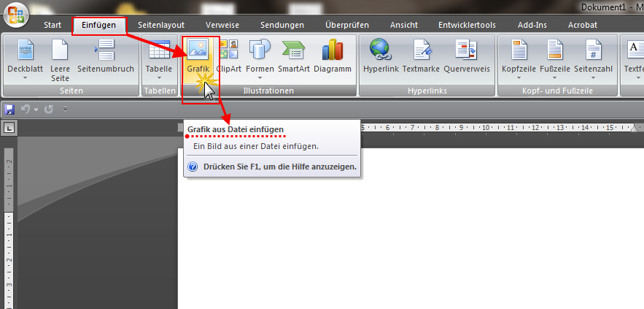Viewport: 644px width, 309px height.
Task: Expand the Deckblatt dropdown
Action: (25, 77)
